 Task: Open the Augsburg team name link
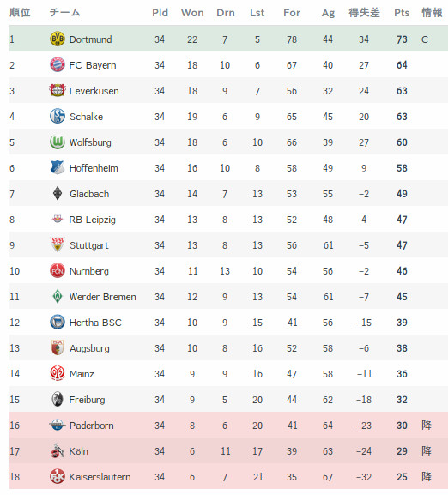tap(89, 348)
